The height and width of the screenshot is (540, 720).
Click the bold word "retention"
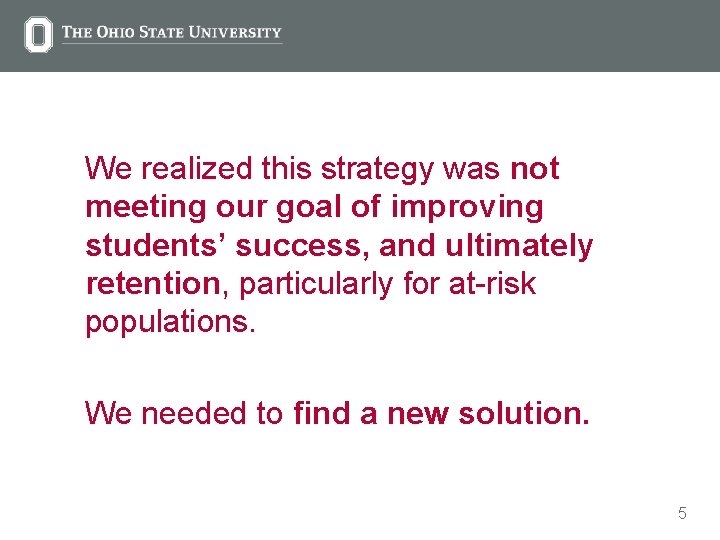point(152,284)
